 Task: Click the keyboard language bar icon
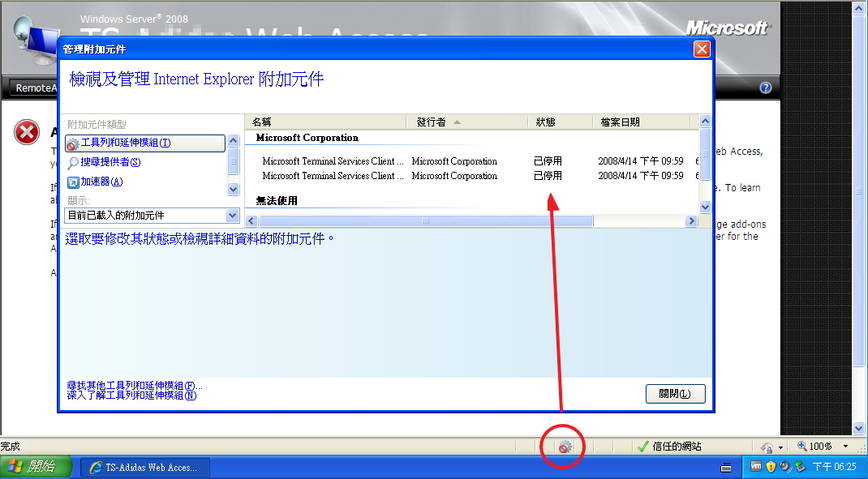pos(726,468)
